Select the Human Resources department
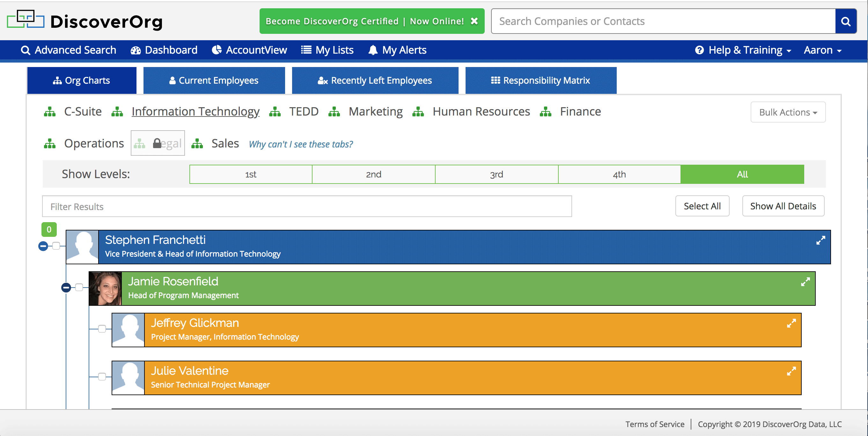Screen dimensions: 868x436 (x=481, y=112)
